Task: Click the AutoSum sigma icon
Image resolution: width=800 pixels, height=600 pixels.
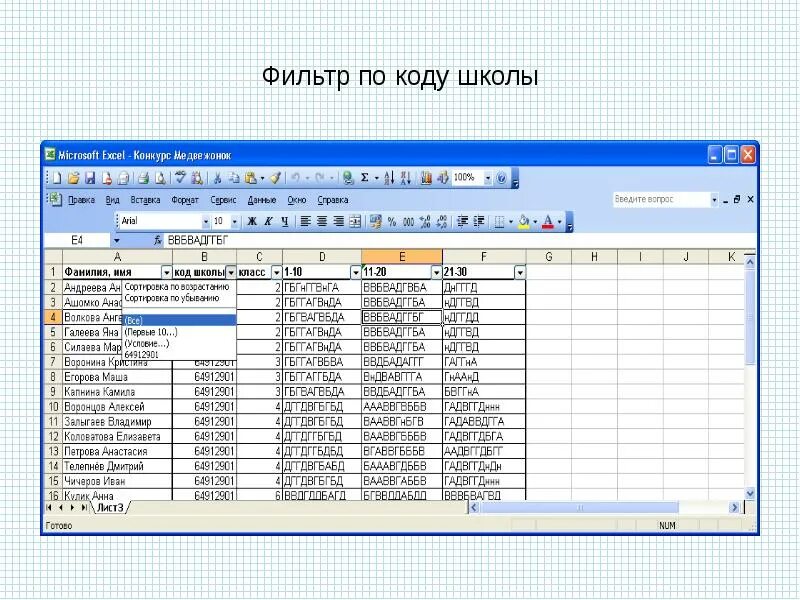Action: pos(364,178)
